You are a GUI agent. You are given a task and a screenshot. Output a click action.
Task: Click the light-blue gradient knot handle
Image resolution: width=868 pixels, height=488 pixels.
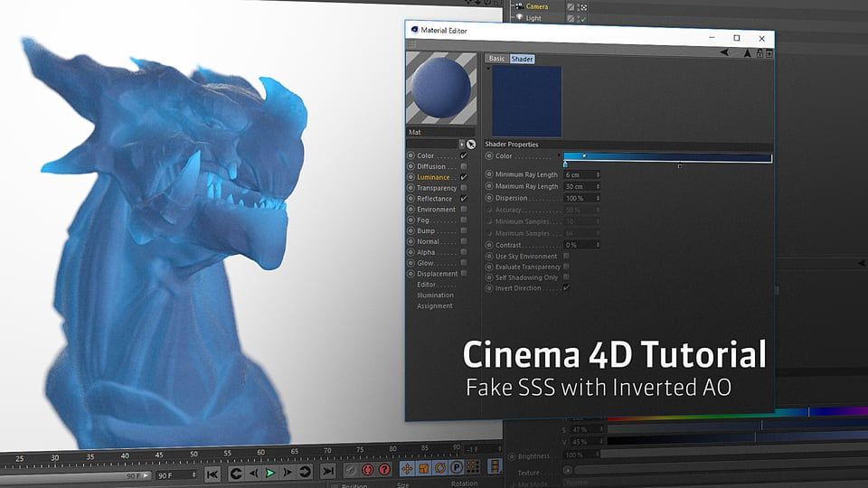564,164
